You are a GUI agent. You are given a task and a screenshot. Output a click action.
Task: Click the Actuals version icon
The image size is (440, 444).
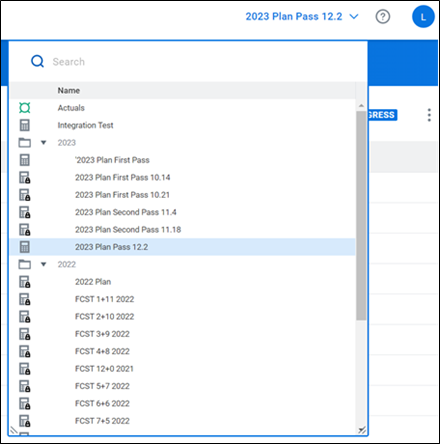(25, 108)
